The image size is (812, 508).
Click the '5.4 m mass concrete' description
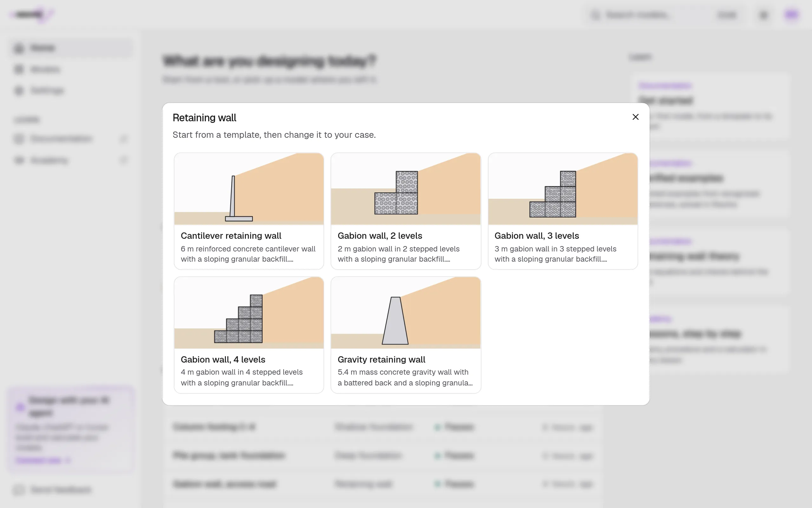405,378
